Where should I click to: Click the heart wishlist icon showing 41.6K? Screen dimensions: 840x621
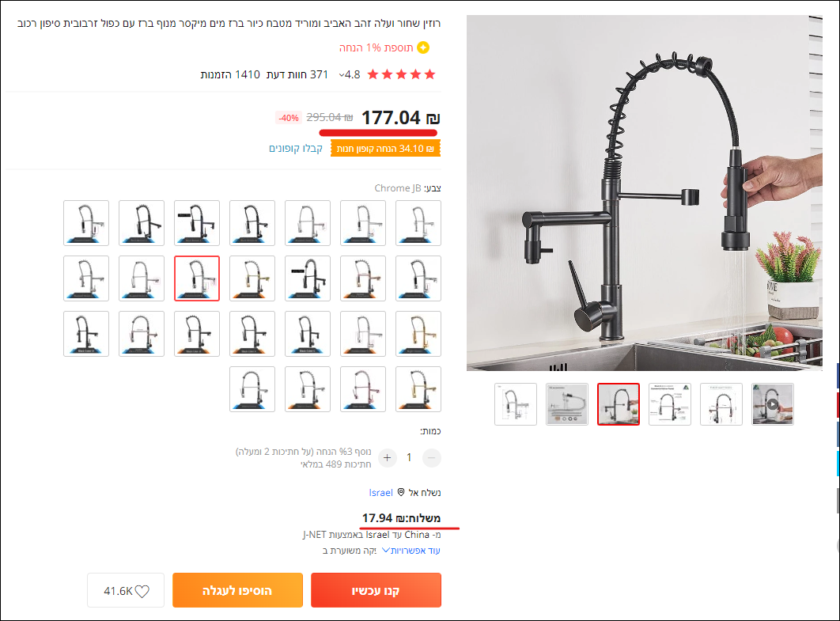(142, 591)
